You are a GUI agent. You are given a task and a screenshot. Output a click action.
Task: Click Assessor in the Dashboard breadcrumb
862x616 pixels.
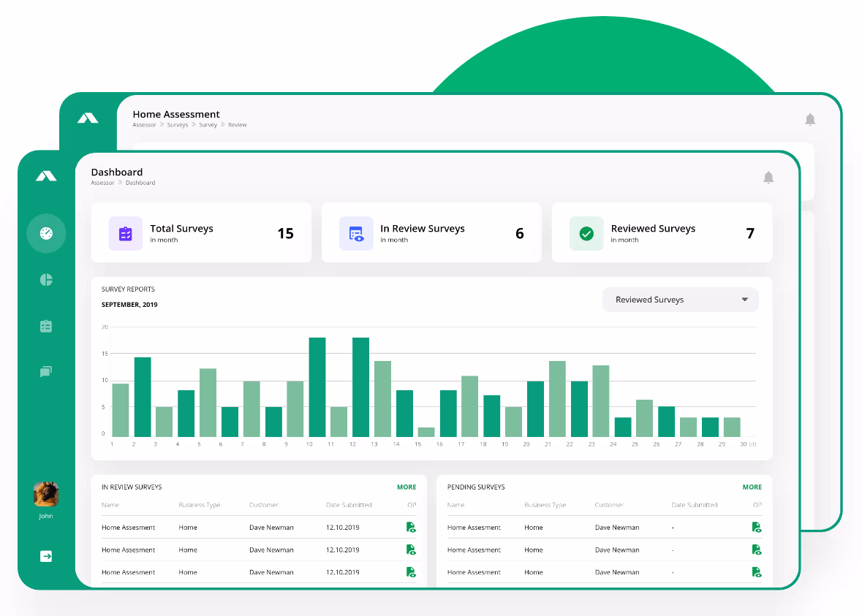[102, 183]
